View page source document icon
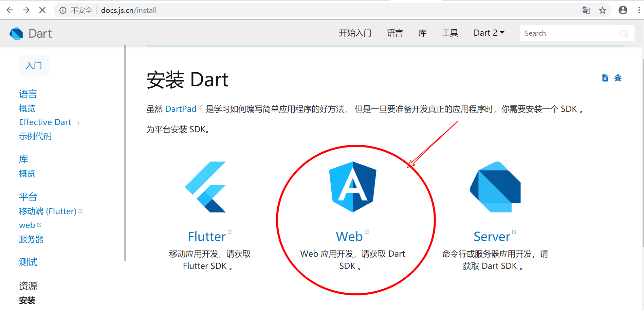 605,78
